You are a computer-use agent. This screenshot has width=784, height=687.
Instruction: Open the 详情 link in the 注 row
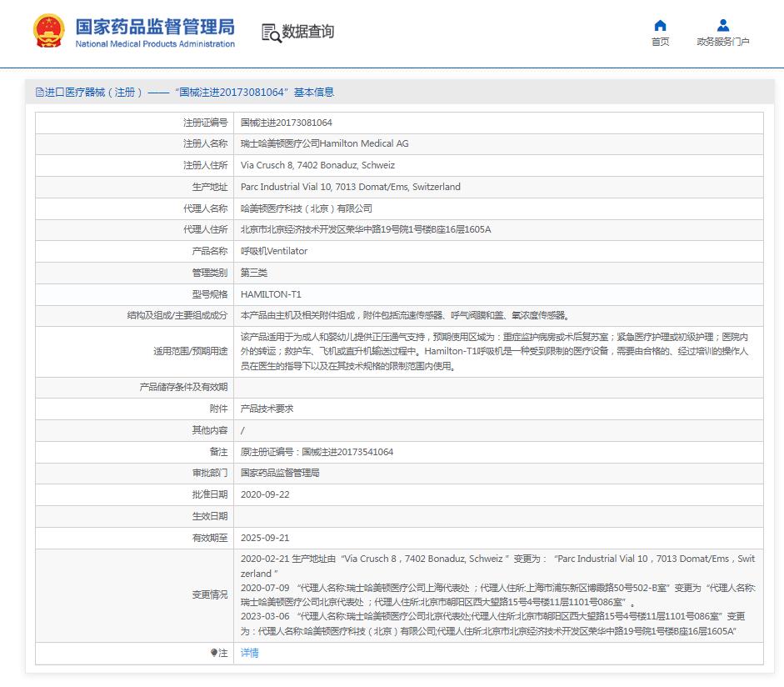pos(249,653)
